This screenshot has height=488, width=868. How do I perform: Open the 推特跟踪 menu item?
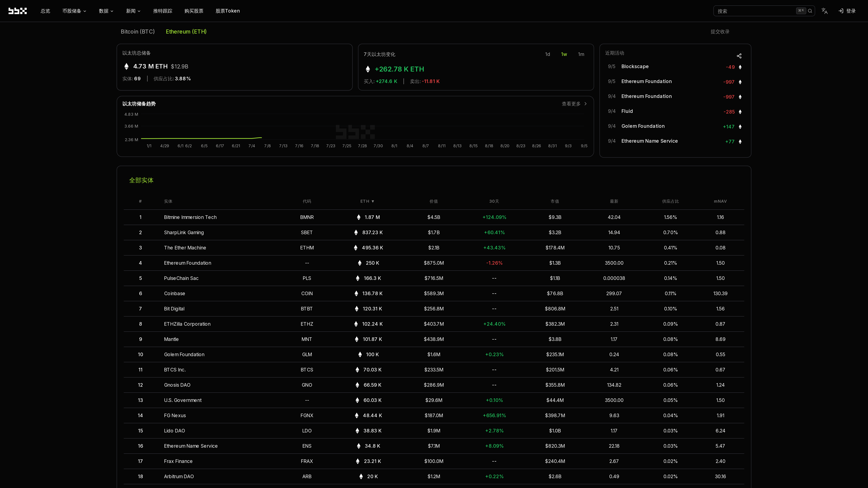click(x=162, y=11)
